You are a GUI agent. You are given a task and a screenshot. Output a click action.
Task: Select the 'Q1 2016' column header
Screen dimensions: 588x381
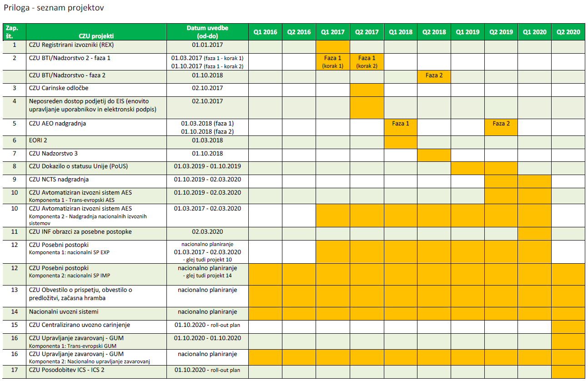pyautogui.click(x=265, y=32)
